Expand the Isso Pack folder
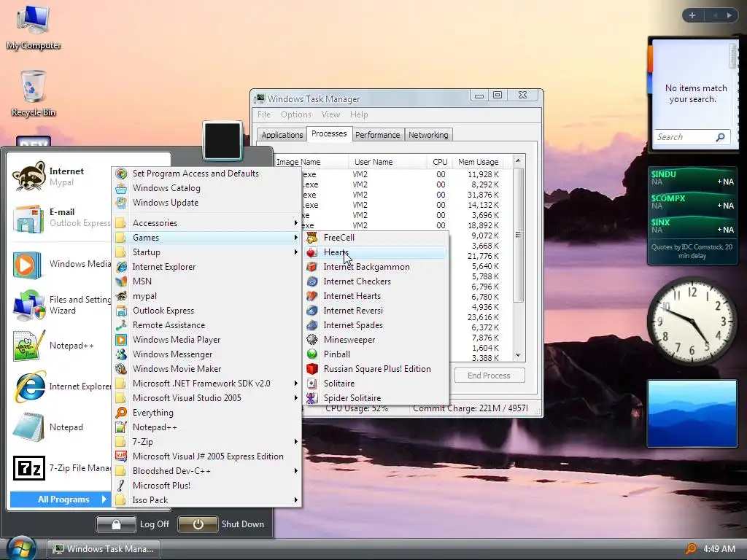Screen dimensions: 747x560 (206, 500)
